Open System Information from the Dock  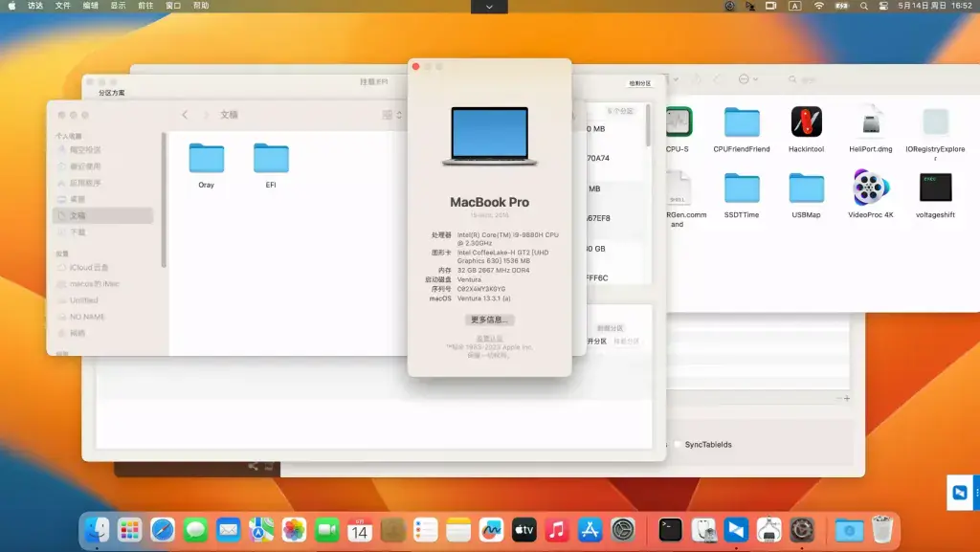768,530
